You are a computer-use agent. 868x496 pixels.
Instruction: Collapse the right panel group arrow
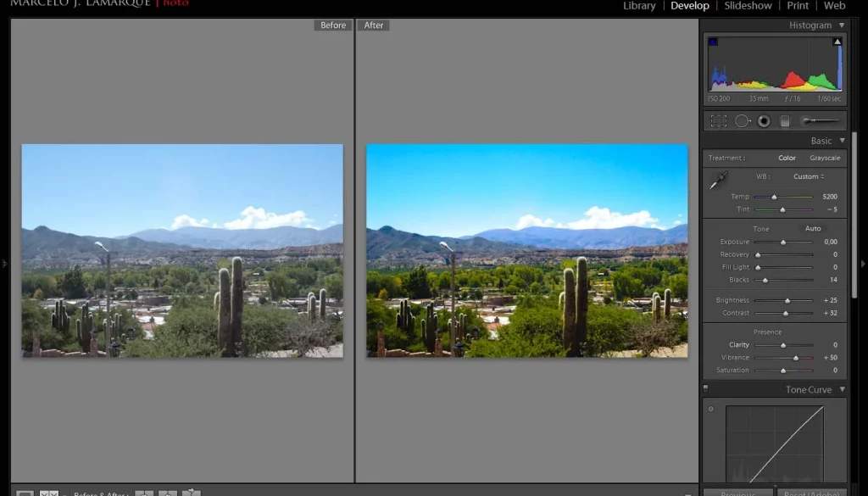click(863, 264)
